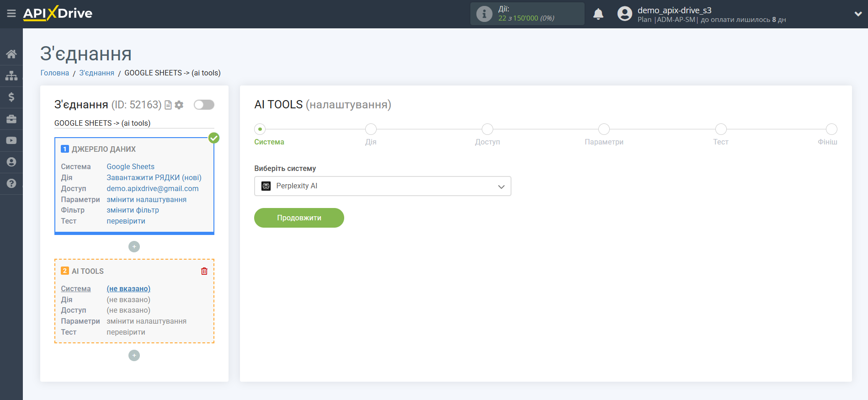This screenshot has width=868, height=400.
Task: Open the notifications bell
Action: [x=598, y=14]
